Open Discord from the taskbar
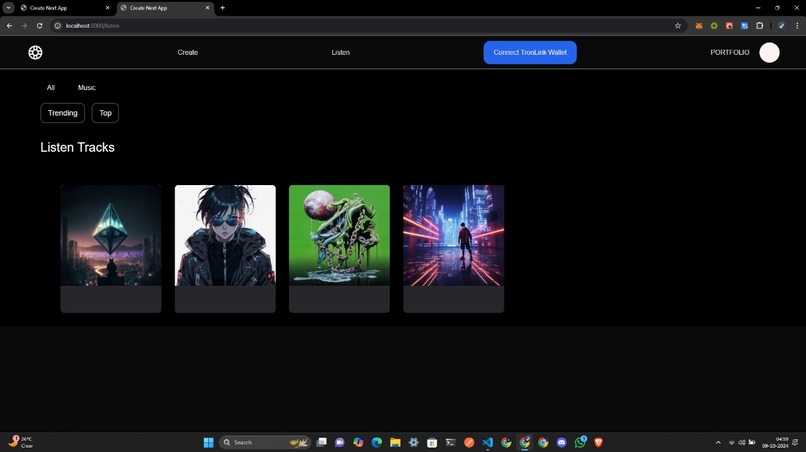This screenshot has width=806, height=452. click(x=562, y=442)
